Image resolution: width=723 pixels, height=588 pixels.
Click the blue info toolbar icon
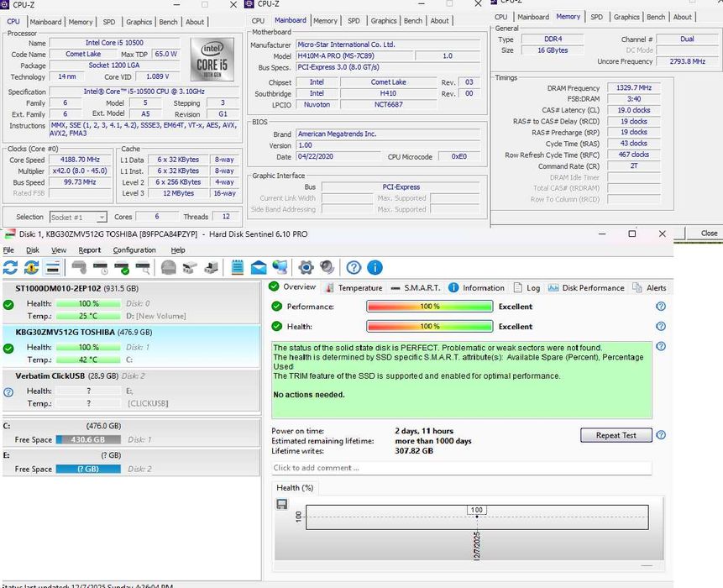375,267
